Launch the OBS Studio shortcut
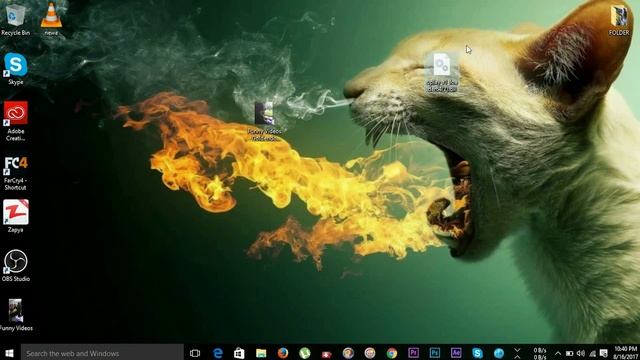The image size is (640, 360). click(x=16, y=265)
